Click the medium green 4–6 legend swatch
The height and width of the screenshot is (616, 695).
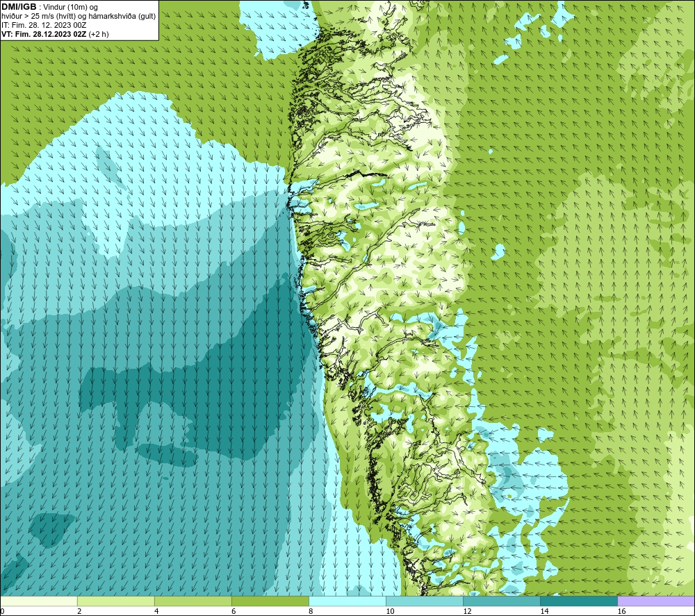click(x=193, y=601)
